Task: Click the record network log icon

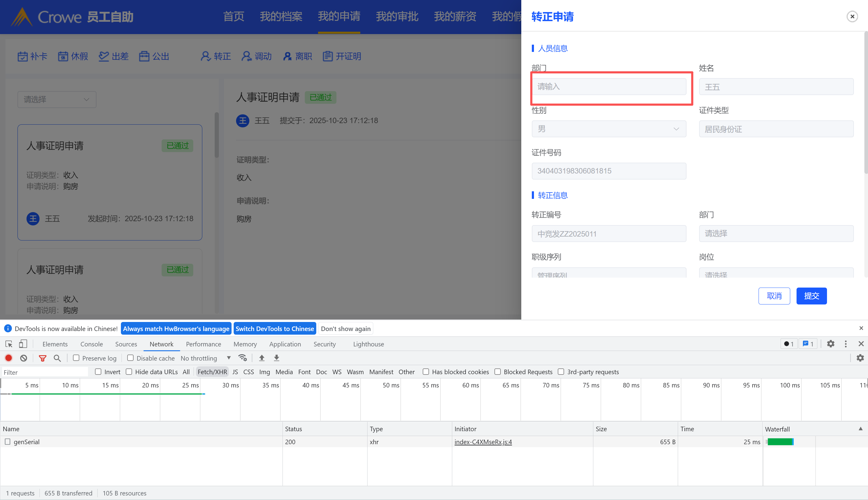Action: pyautogui.click(x=8, y=358)
